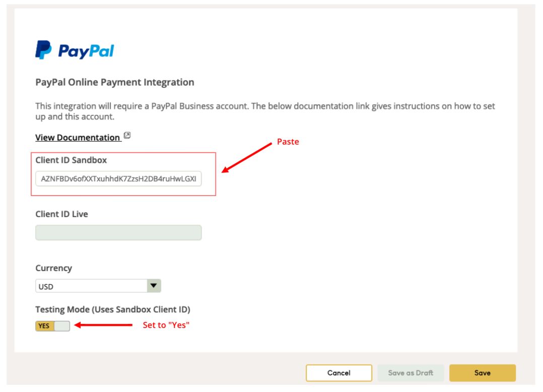Open the Currency dropdown showing USD
The image size is (543, 392).
[92, 286]
